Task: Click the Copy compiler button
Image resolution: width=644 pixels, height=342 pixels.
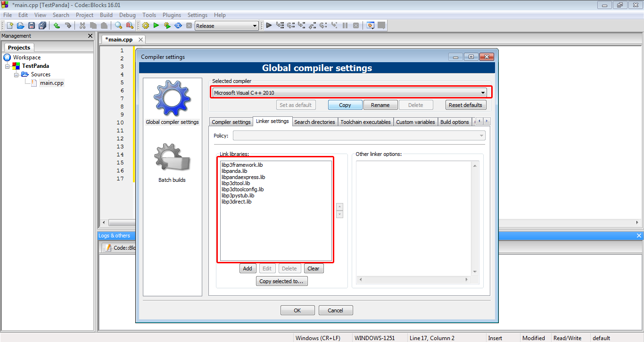Action: click(345, 105)
